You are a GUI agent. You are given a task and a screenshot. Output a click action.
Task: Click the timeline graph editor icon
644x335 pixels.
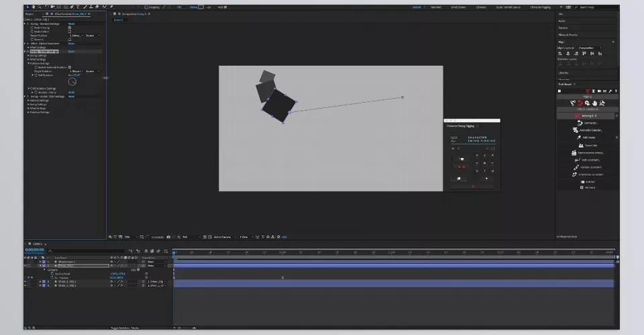166,251
